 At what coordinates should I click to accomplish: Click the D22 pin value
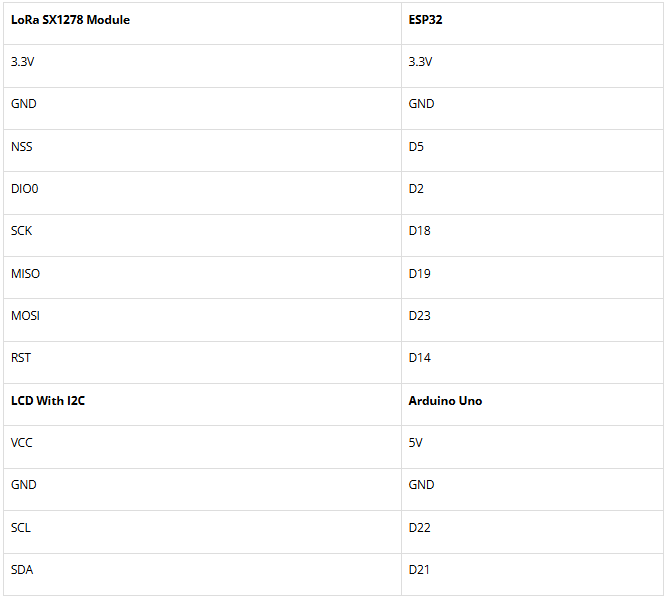[x=420, y=527]
